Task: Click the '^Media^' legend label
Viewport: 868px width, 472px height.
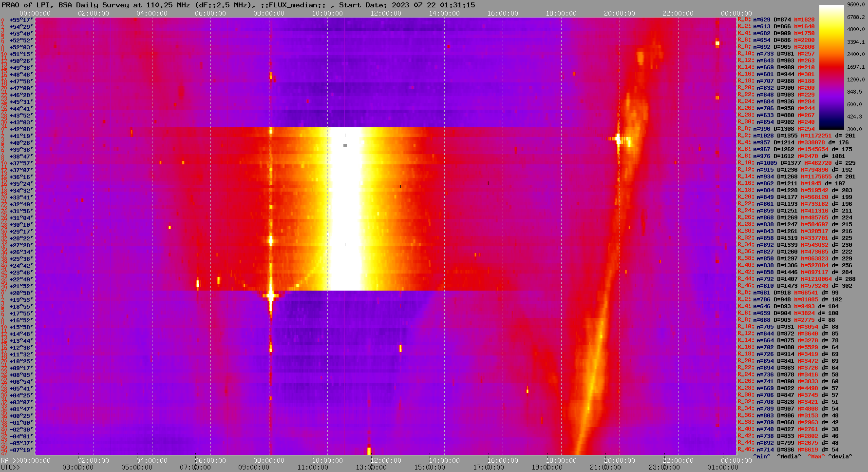Action: 789,457
